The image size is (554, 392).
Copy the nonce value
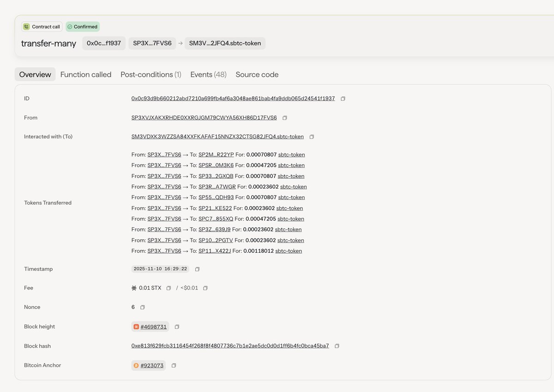pyautogui.click(x=142, y=307)
